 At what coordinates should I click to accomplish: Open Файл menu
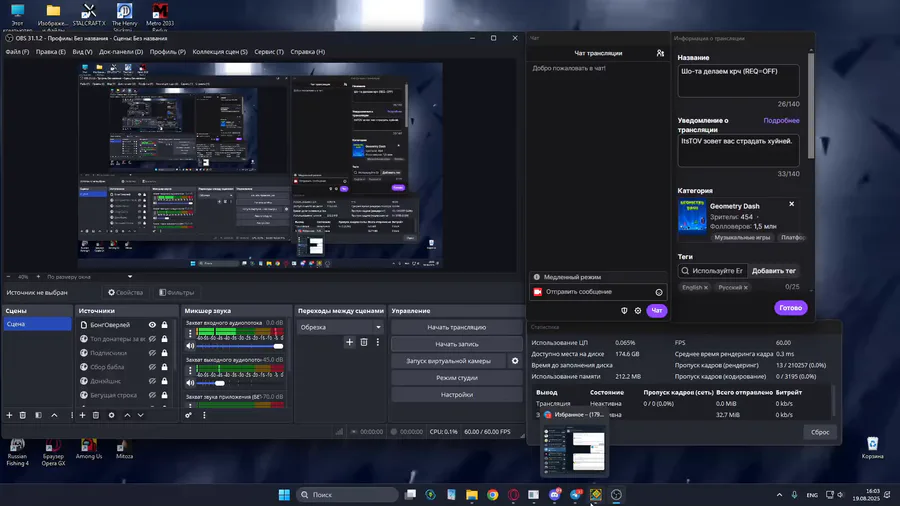17,52
